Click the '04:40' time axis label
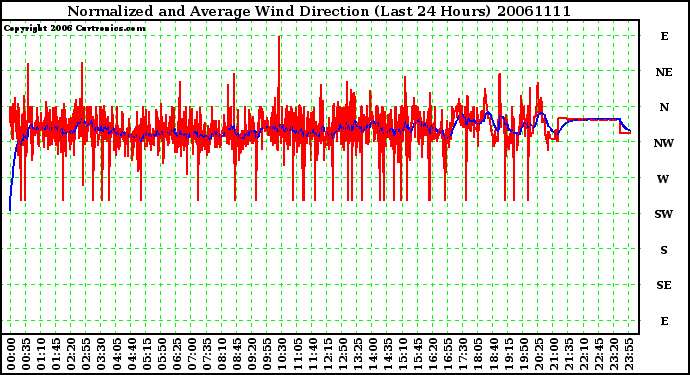Image resolution: width=690 pixels, height=375 pixels. (x=132, y=354)
